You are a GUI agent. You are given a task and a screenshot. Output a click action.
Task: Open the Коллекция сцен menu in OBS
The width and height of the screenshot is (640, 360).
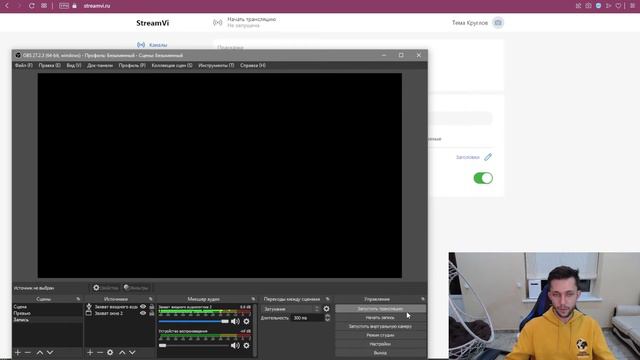(x=172, y=65)
